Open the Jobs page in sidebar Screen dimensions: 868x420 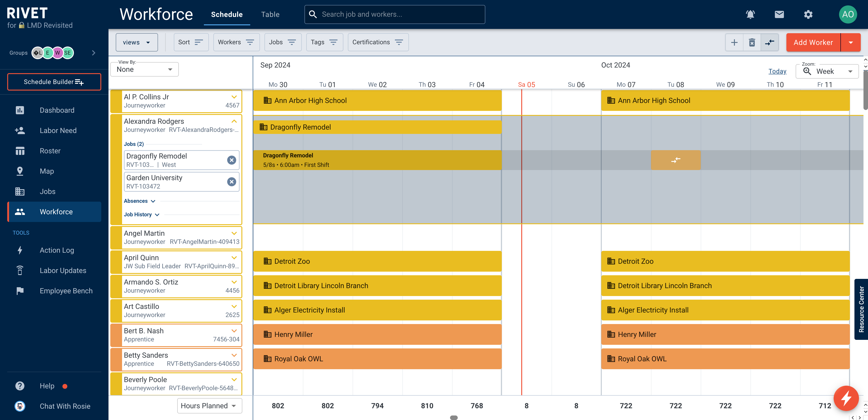[x=54, y=191]
